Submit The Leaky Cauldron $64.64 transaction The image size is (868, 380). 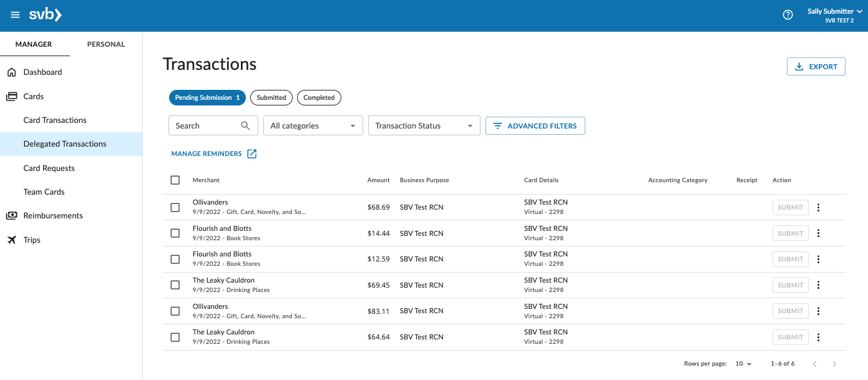(791, 337)
